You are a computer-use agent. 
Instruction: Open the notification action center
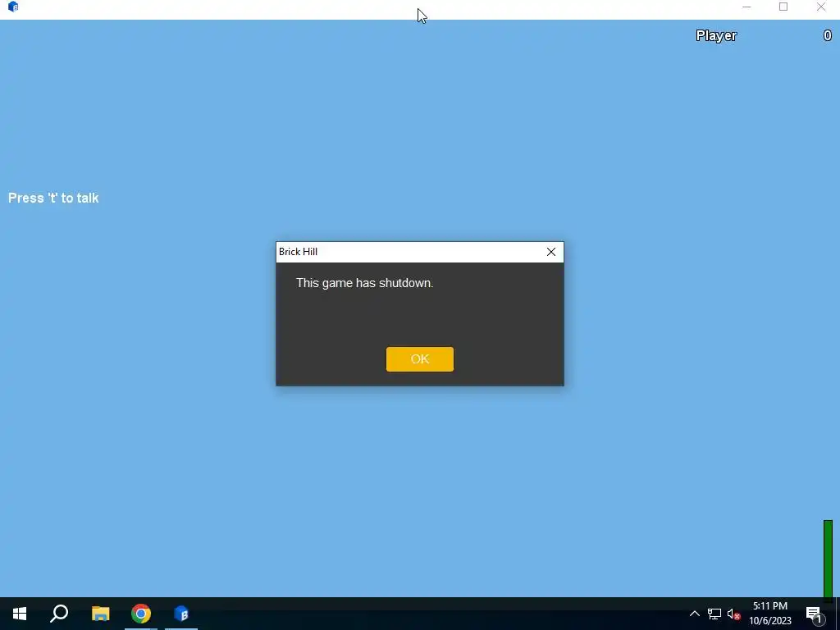tap(814, 614)
